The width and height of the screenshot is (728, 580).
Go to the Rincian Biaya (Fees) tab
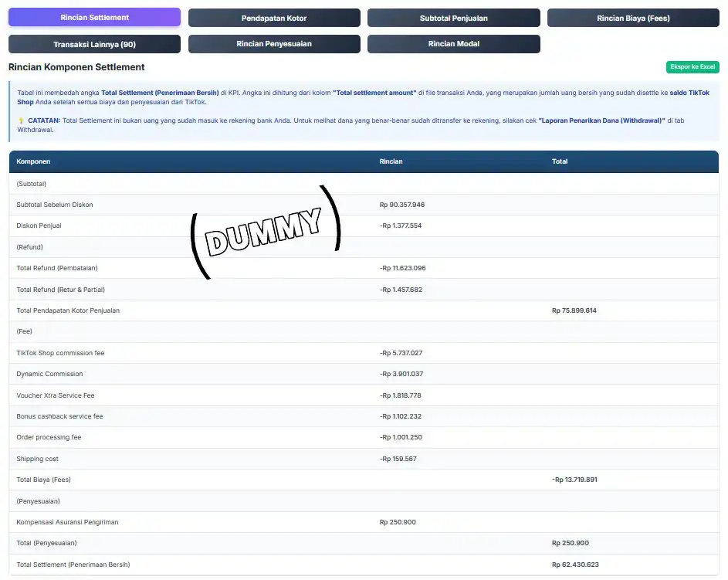(x=632, y=18)
